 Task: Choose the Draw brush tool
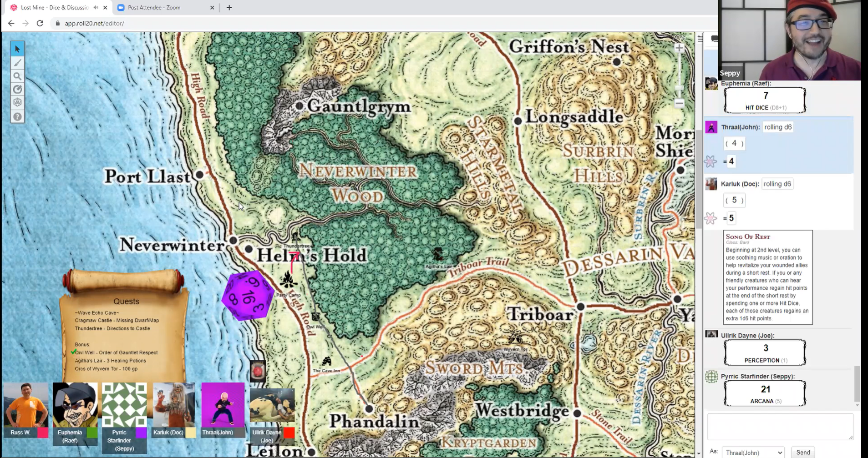[x=17, y=63]
